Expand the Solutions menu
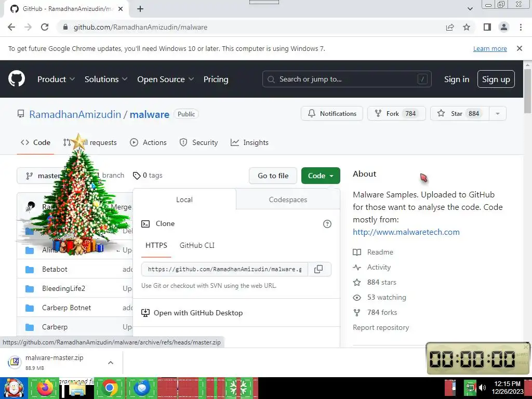 point(106,79)
